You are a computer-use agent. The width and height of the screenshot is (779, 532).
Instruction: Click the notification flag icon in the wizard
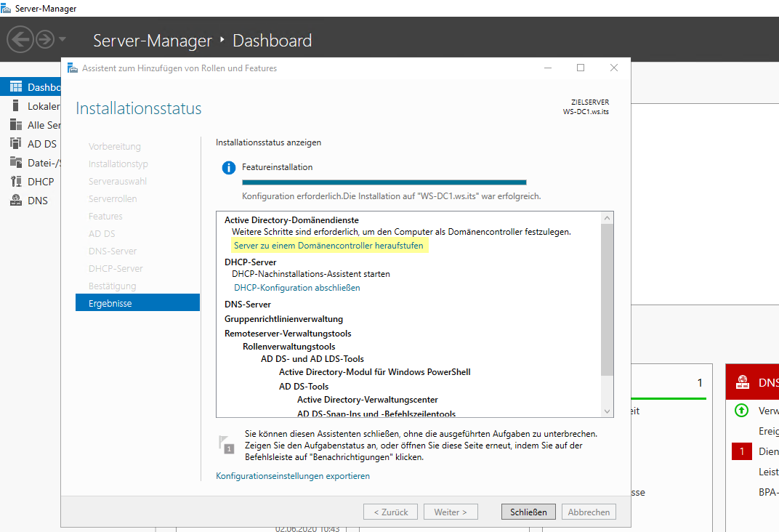click(x=226, y=444)
